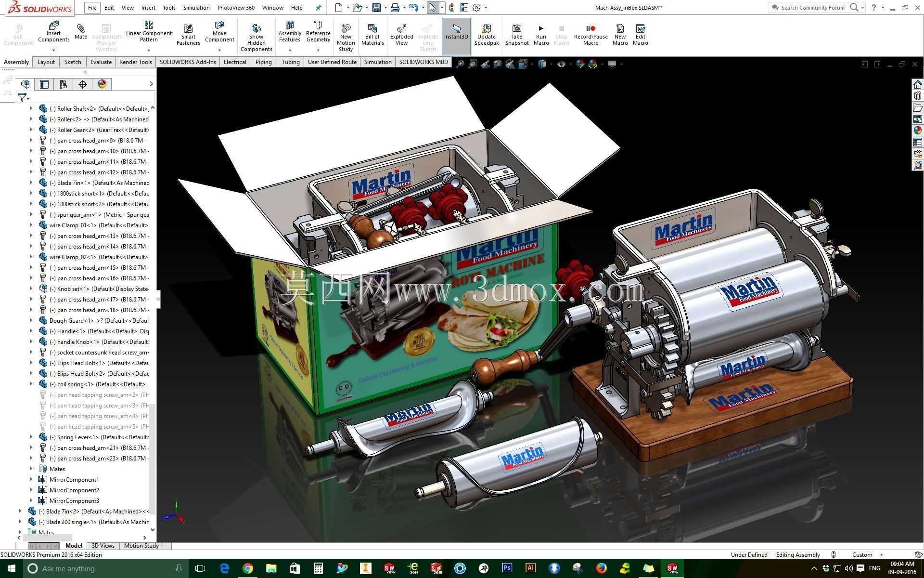Toggle the Section View tool

click(498, 64)
